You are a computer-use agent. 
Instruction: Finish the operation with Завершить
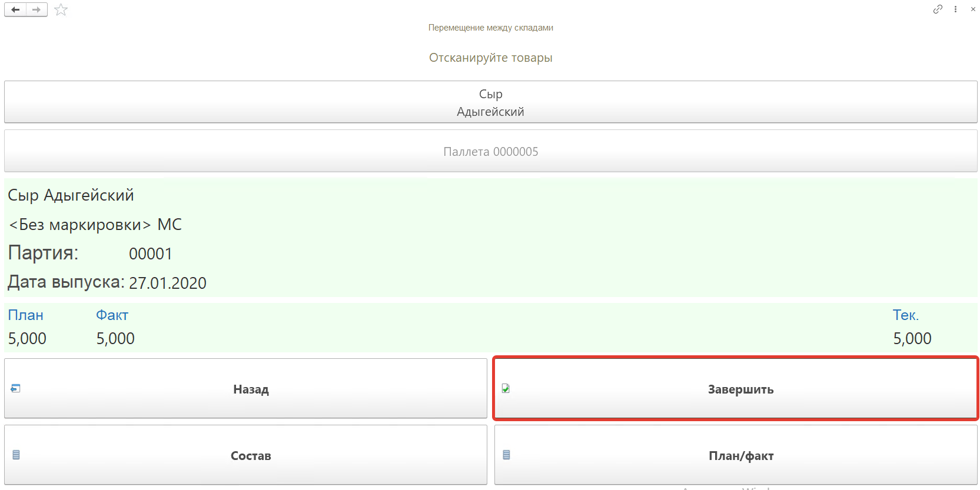click(736, 389)
